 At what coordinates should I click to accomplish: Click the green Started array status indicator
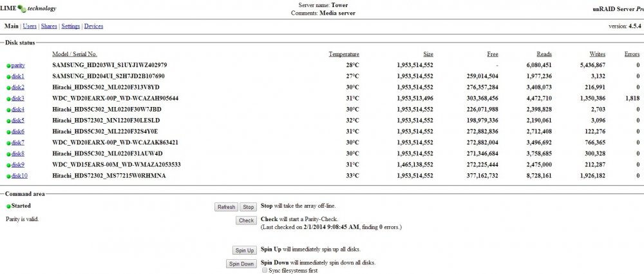[x=8, y=206]
